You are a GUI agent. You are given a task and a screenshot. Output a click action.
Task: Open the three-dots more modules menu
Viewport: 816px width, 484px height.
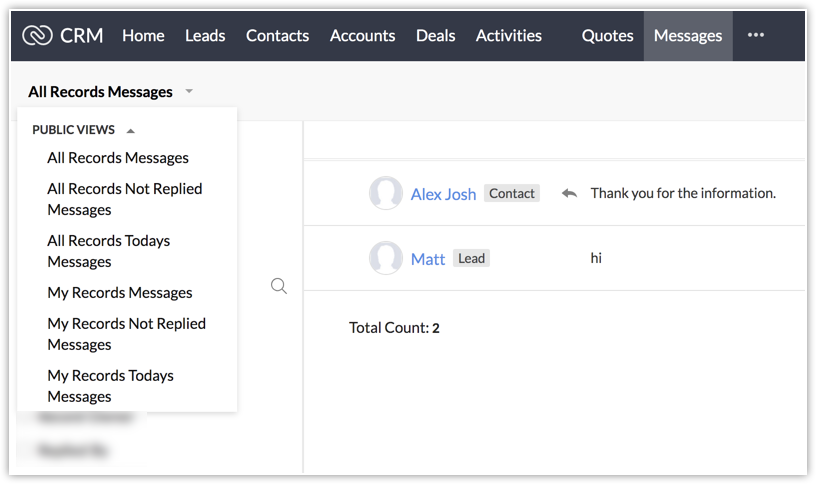tap(756, 35)
